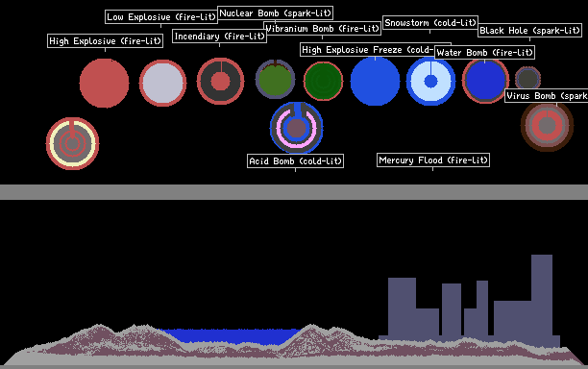Viewport: 588px width, 369px height.
Task: Select the solid blue High Explosive Freeze bomb
Action: (375, 81)
